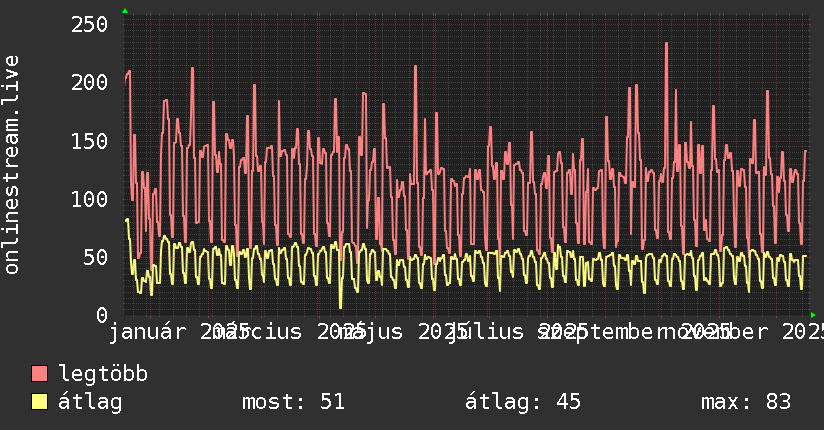Click the max: 83 statistic
This screenshot has height=430, width=824.
pos(746,402)
